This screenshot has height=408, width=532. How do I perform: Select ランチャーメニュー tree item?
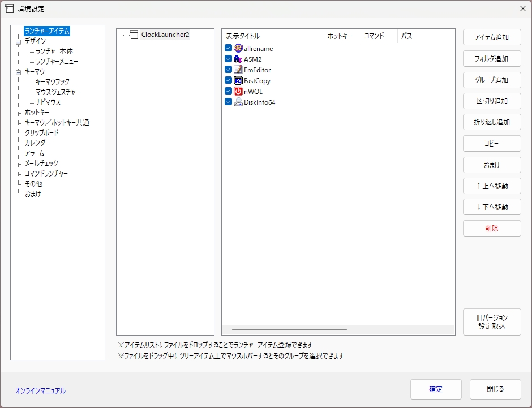coord(57,61)
